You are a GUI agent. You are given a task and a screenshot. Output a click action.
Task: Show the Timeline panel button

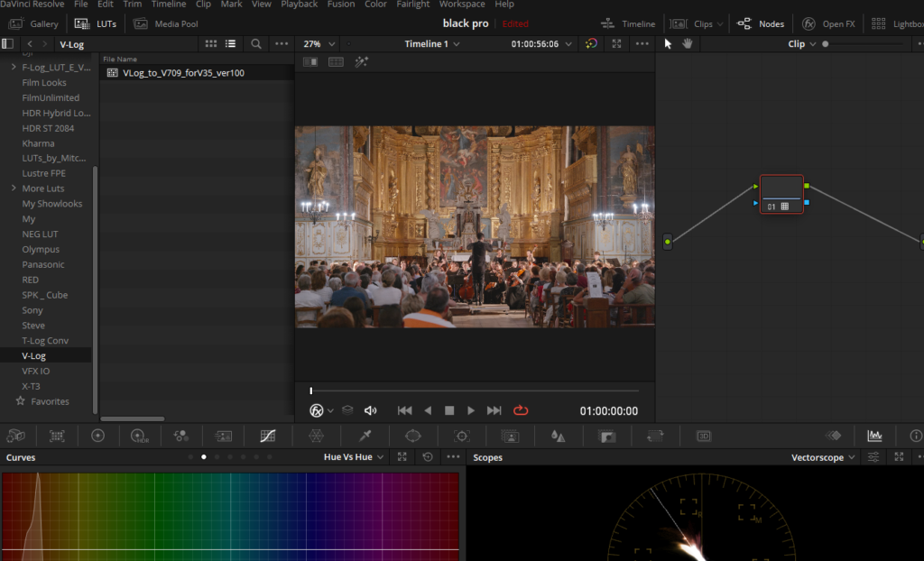(628, 23)
